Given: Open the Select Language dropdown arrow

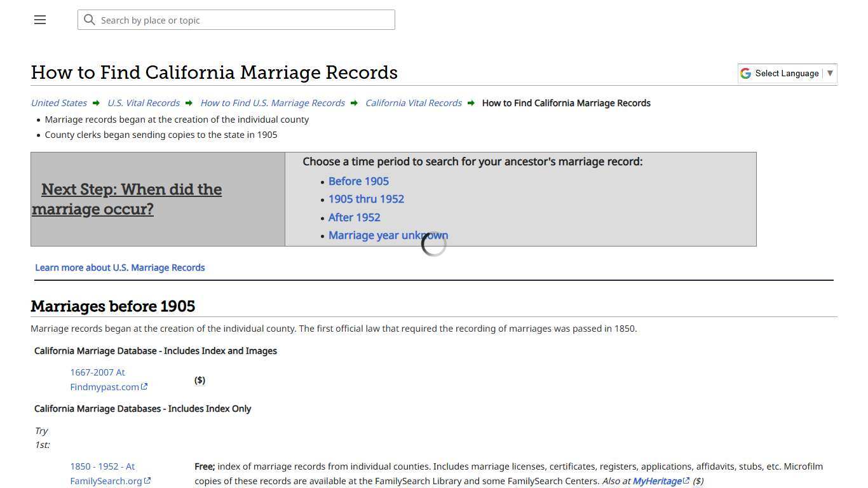Looking at the screenshot, I should [x=830, y=73].
